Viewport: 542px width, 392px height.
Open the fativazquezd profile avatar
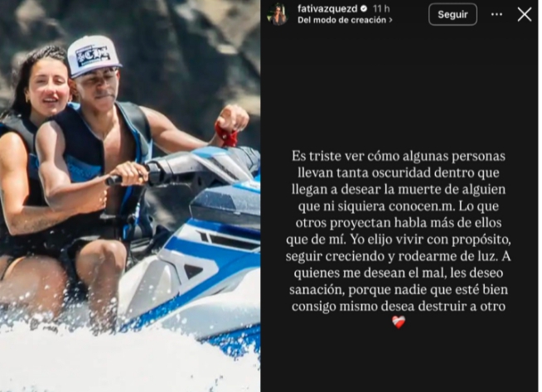click(x=278, y=15)
